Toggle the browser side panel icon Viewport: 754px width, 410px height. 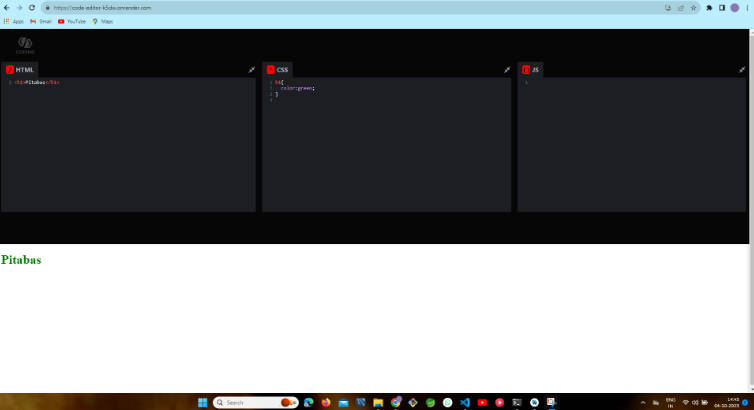(x=722, y=7)
